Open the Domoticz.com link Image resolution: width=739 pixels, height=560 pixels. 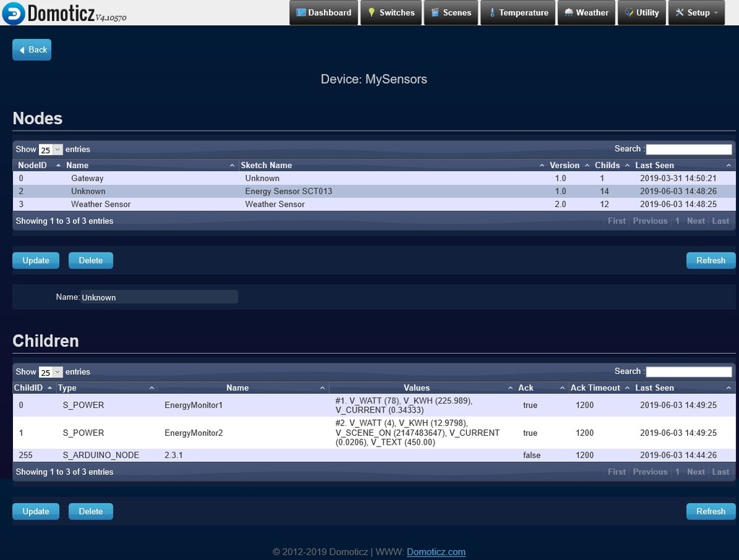(x=436, y=552)
